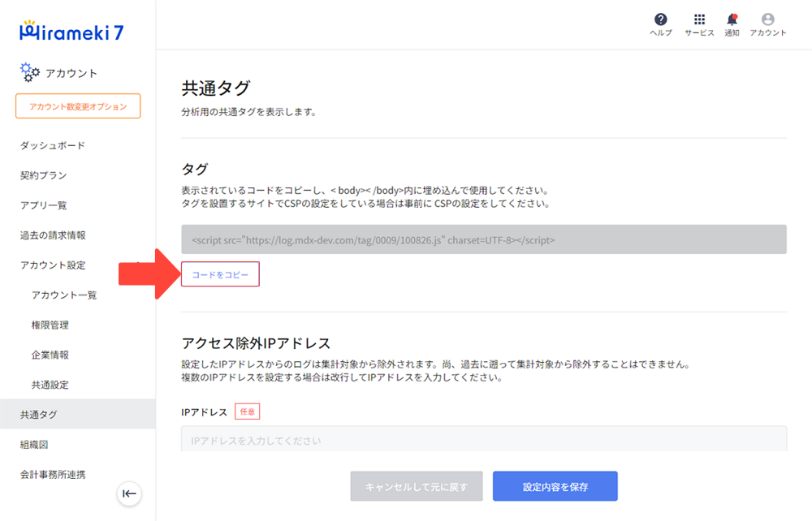Viewport: 812px width, 521px height.
Task: Click the 共通タグ page heading
Action: (x=216, y=88)
